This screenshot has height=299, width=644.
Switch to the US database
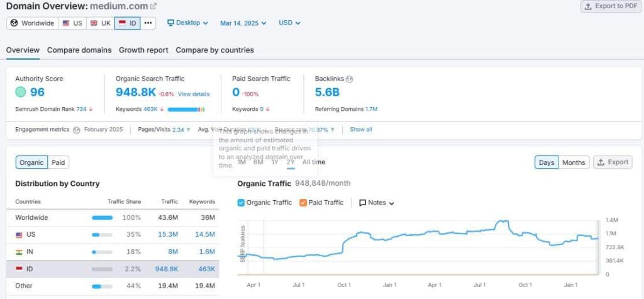pyautogui.click(x=72, y=23)
